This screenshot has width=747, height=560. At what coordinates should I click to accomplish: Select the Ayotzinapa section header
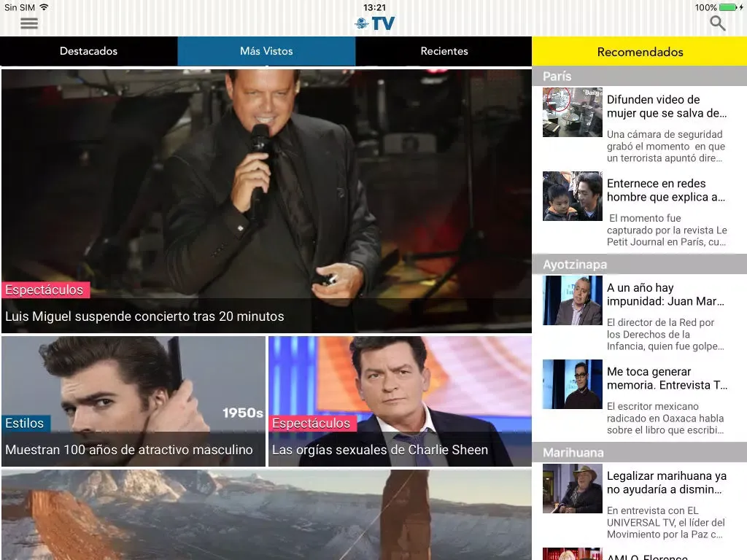click(639, 264)
